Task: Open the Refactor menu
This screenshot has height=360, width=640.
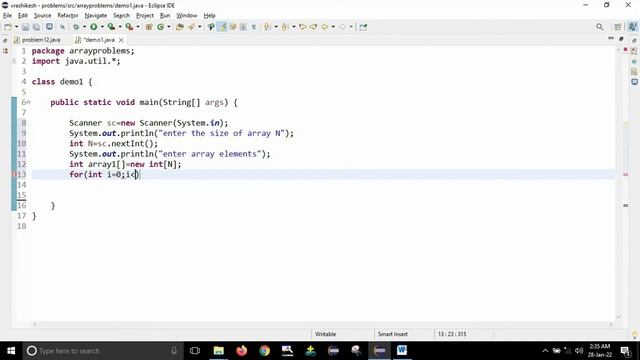Action: pos(68,16)
